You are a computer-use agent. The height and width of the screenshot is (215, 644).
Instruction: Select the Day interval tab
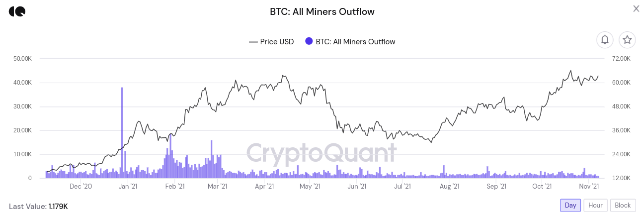[x=570, y=205]
